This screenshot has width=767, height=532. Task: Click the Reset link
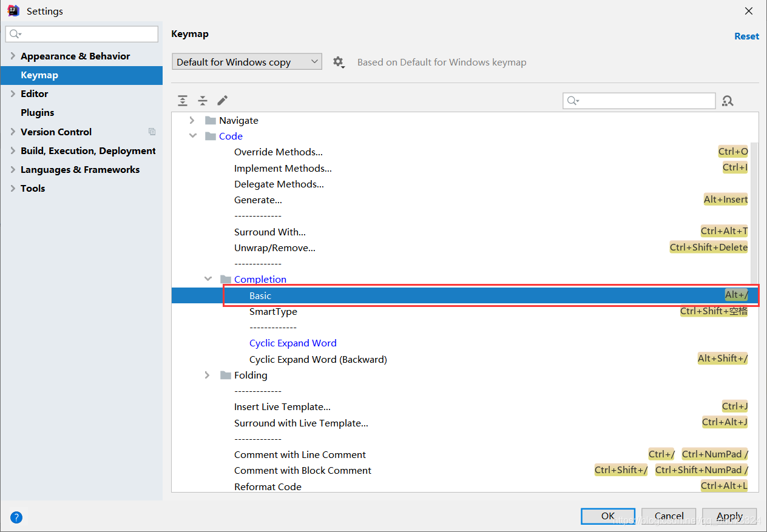[746, 36]
